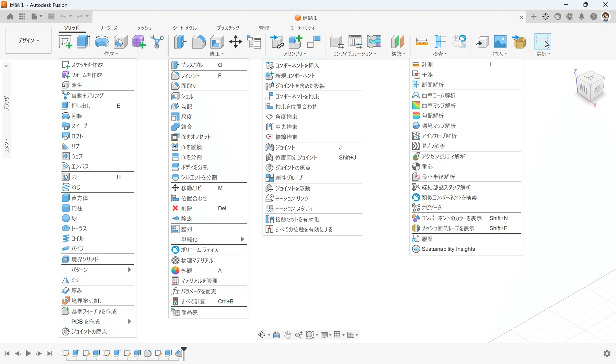Click the Create Sketch icon in the toolbar
Screen dimensions: 616x364
point(65,42)
